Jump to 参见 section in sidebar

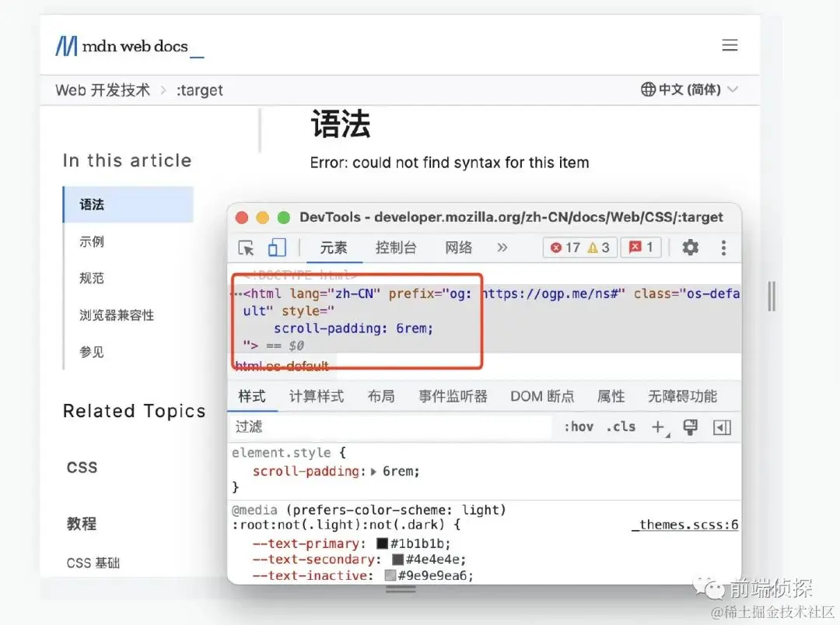tap(92, 352)
